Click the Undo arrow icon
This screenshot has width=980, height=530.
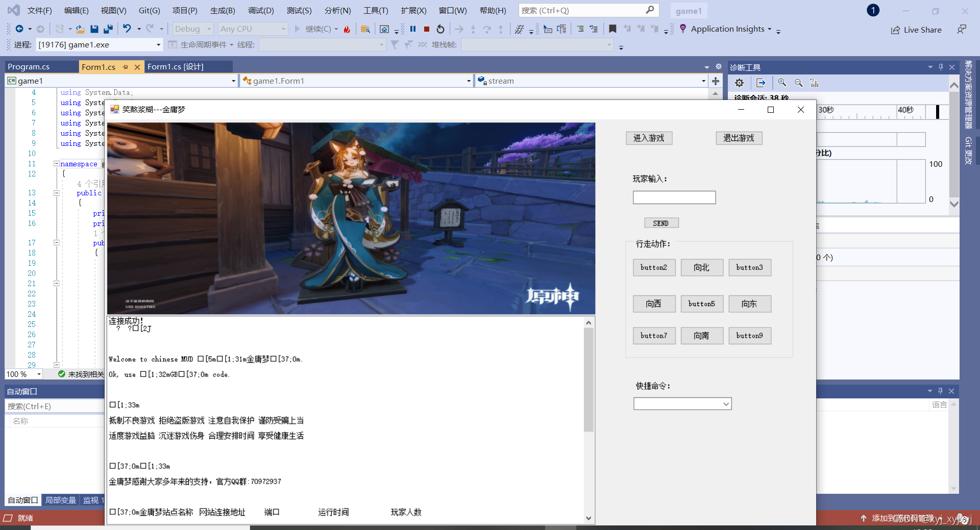click(127, 29)
